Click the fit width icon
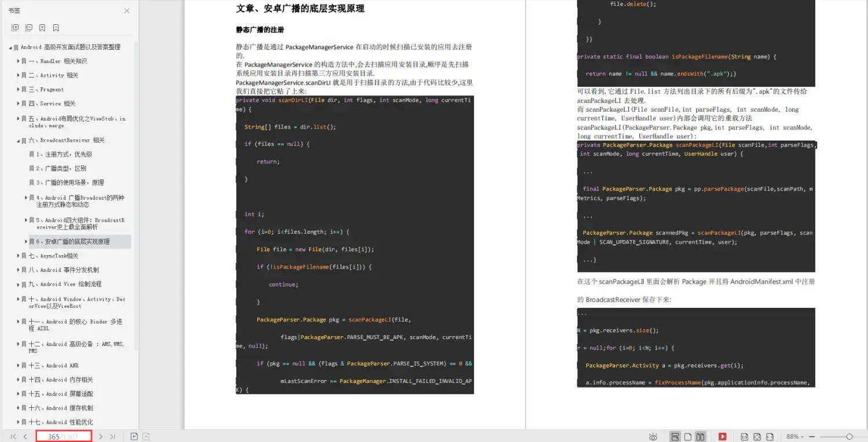The width and height of the screenshot is (868, 442). point(771,437)
